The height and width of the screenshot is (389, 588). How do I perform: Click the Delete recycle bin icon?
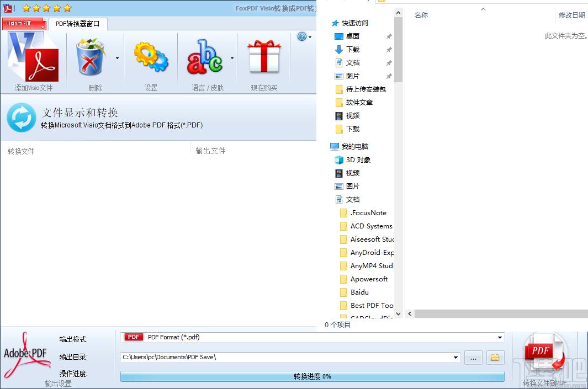pos(91,57)
